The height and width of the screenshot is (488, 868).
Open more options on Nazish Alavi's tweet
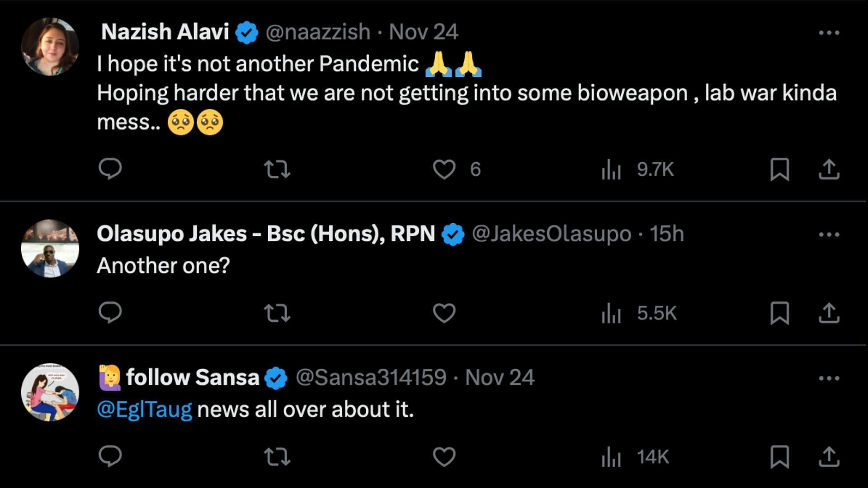point(829,33)
